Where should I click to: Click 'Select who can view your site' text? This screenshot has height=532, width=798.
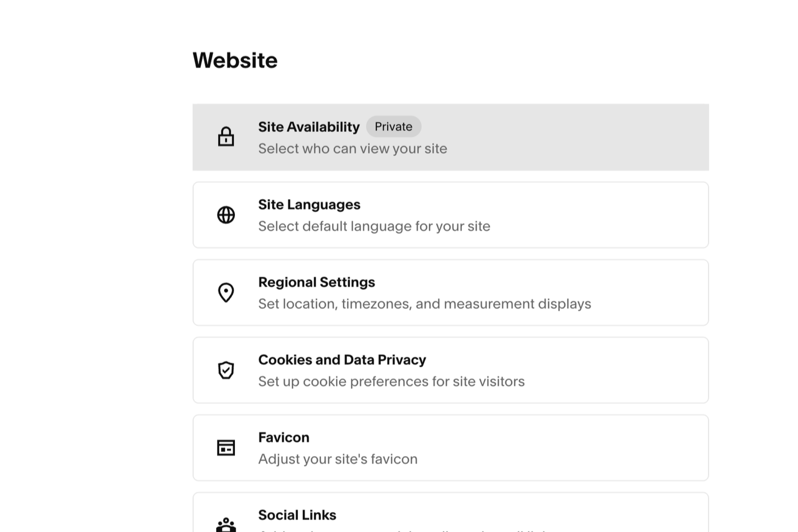click(x=353, y=149)
